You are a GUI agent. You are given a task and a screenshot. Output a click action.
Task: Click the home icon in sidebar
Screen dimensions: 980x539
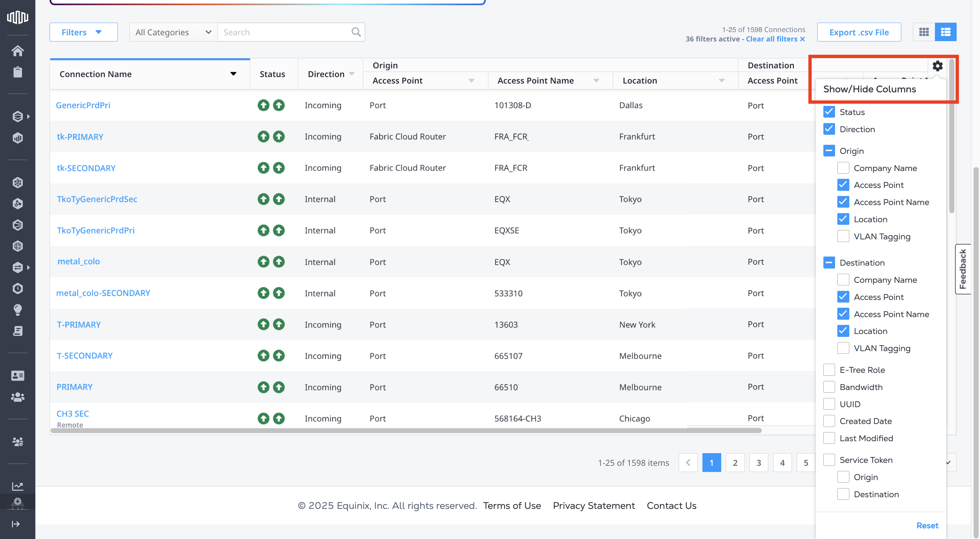click(x=18, y=51)
